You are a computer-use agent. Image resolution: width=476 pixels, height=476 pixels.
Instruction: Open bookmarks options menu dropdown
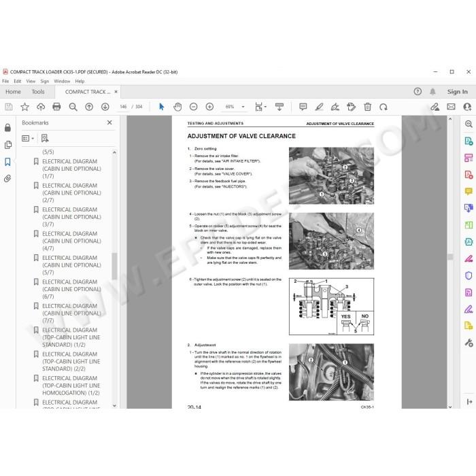tap(28, 139)
